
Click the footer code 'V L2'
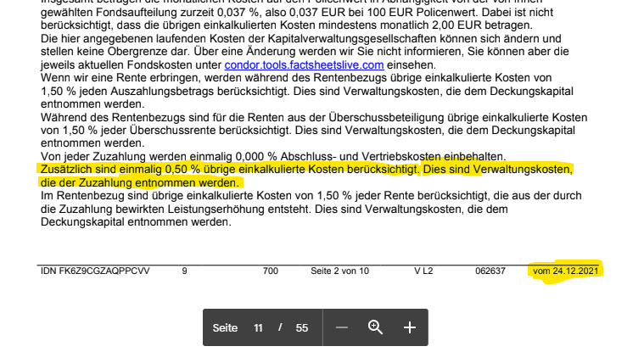[423, 271]
